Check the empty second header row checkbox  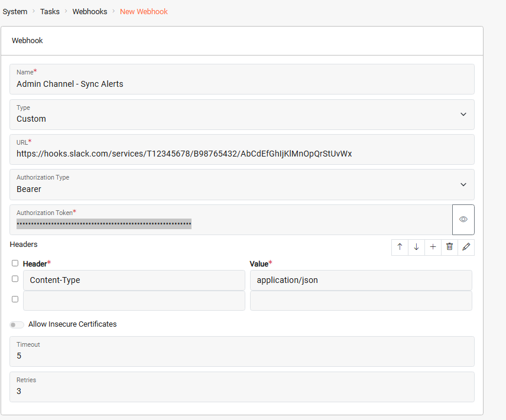tap(15, 299)
